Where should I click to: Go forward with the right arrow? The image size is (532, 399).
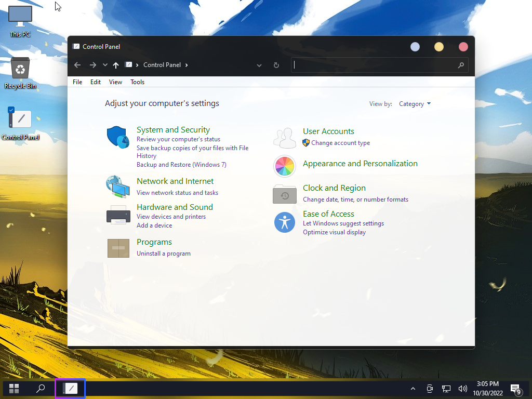tap(92, 65)
